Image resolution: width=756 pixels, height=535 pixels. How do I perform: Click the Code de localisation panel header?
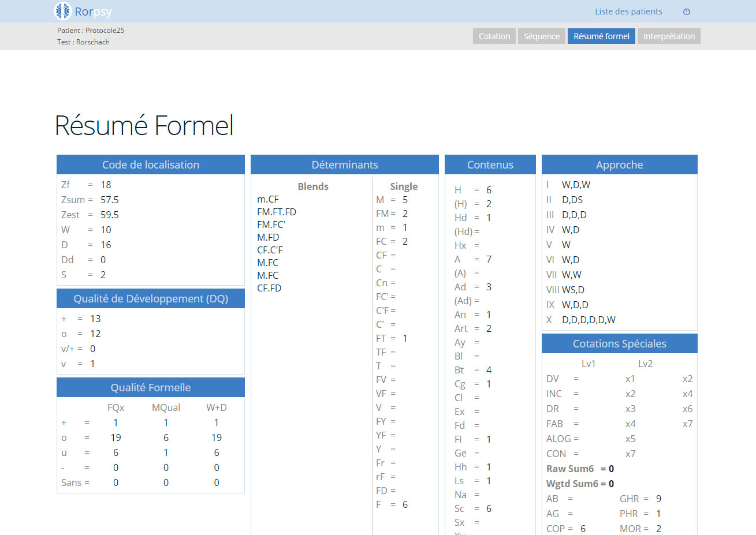(151, 164)
